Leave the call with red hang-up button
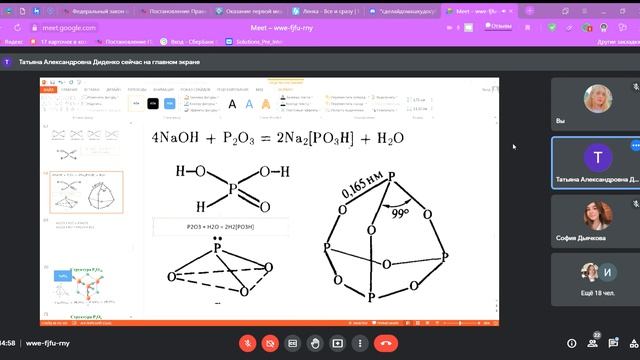640x360 pixels. (386, 343)
